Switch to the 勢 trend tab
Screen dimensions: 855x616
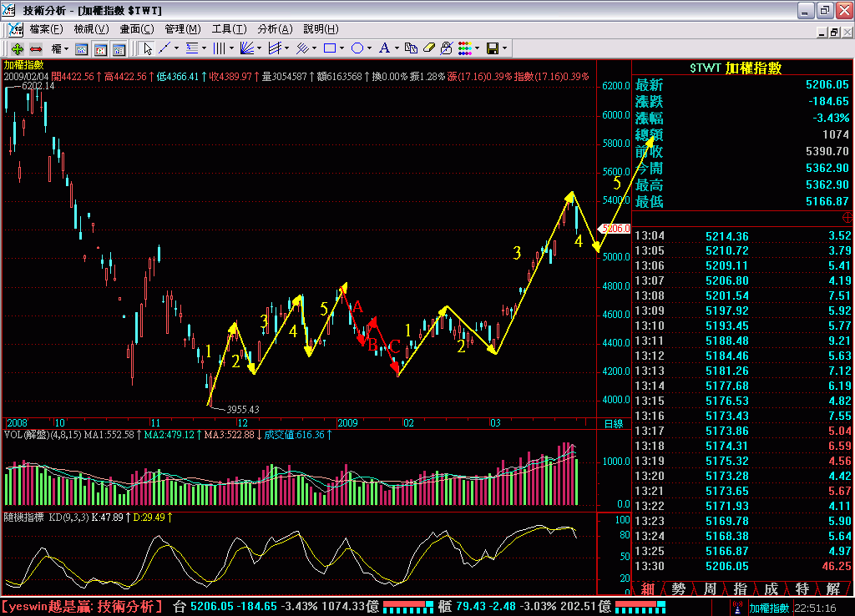[679, 588]
